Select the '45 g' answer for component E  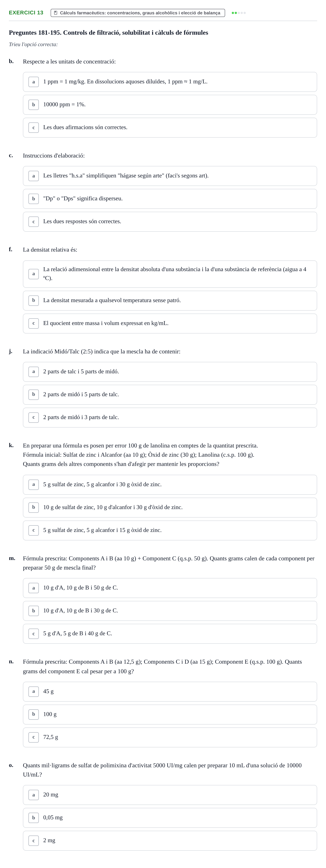pos(170,691)
